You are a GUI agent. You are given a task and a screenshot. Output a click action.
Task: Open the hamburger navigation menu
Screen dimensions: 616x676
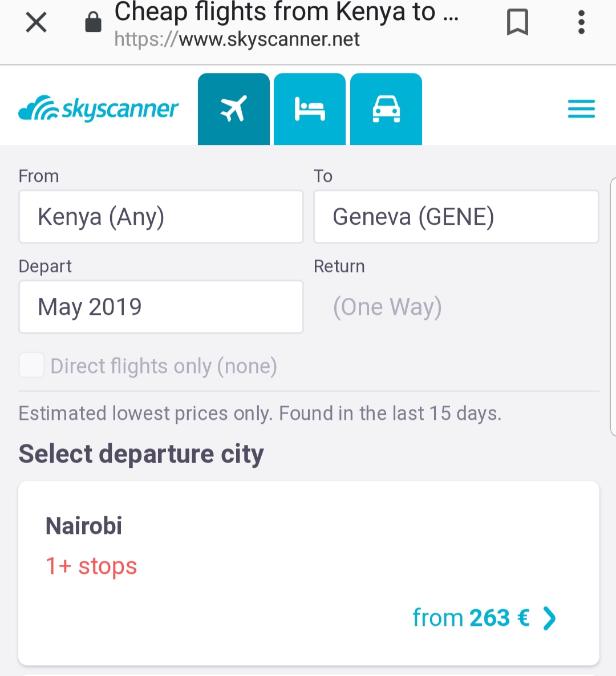[581, 108]
